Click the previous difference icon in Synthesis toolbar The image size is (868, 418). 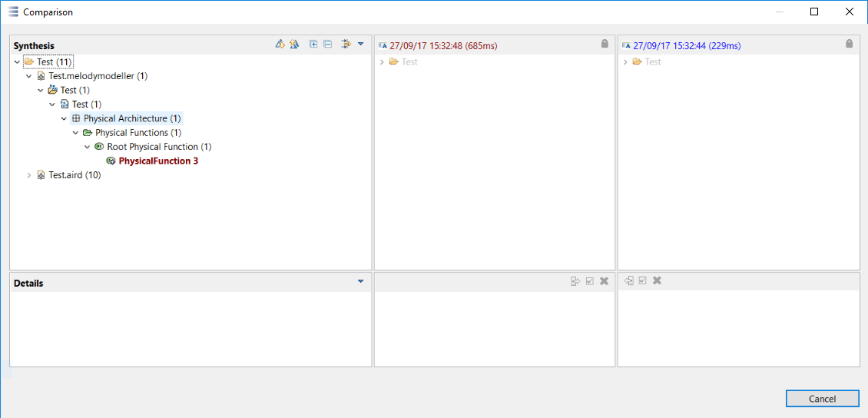point(293,45)
